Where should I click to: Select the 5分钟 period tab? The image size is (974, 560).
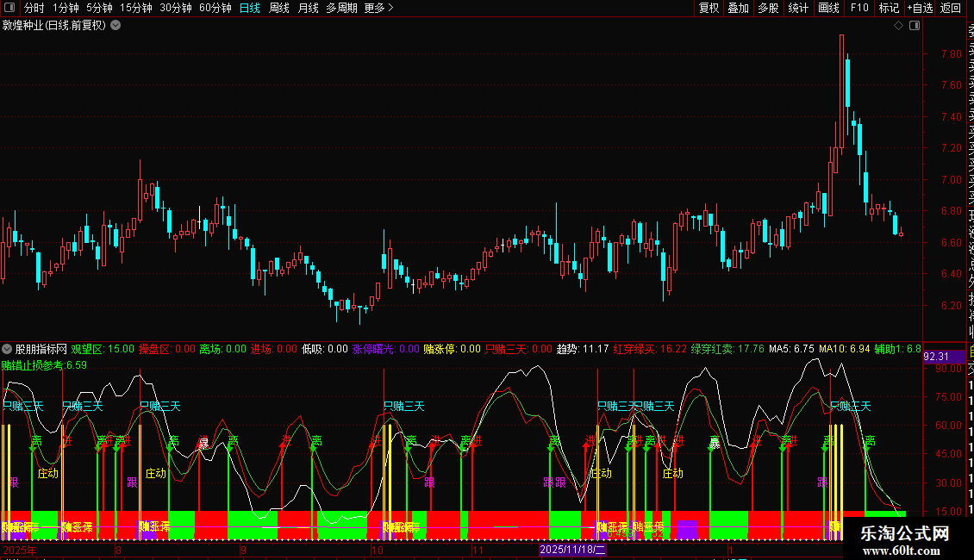(x=99, y=8)
